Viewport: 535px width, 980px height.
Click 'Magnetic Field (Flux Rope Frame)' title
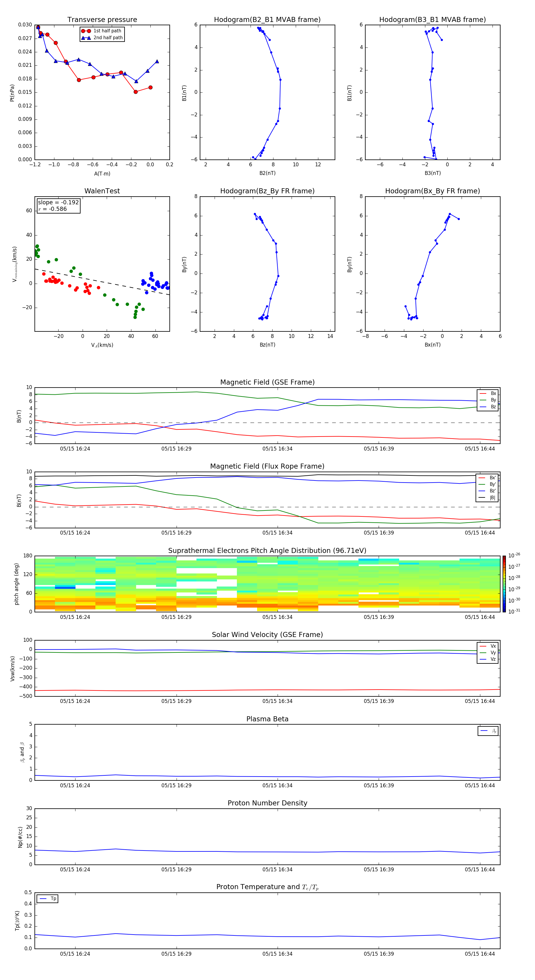267,467
